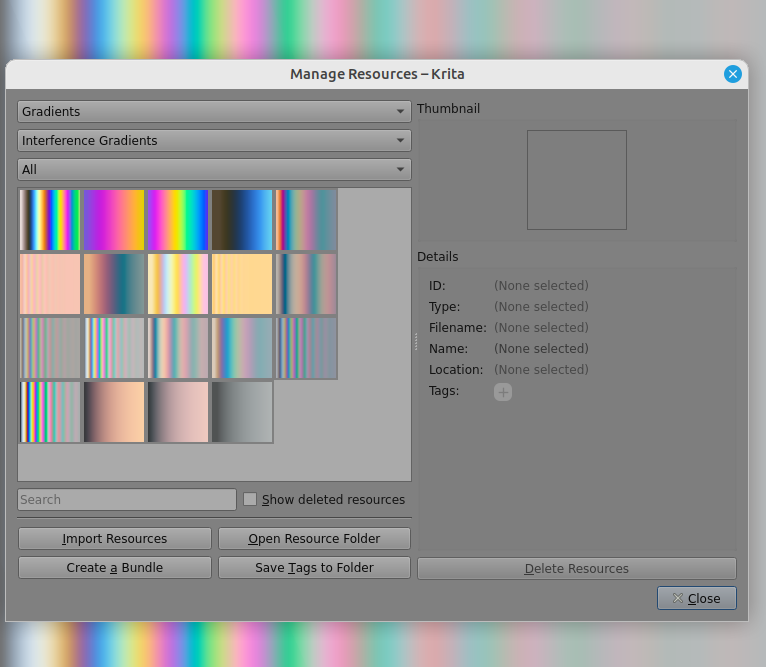The image size is (766, 667).
Task: Choose the peach-to-teal gradient thumbnail
Action: (x=113, y=284)
